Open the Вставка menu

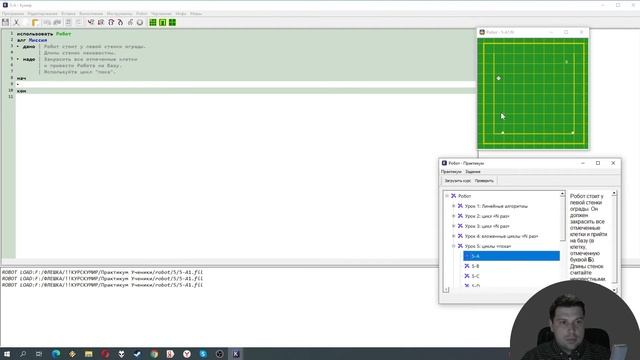[69, 13]
